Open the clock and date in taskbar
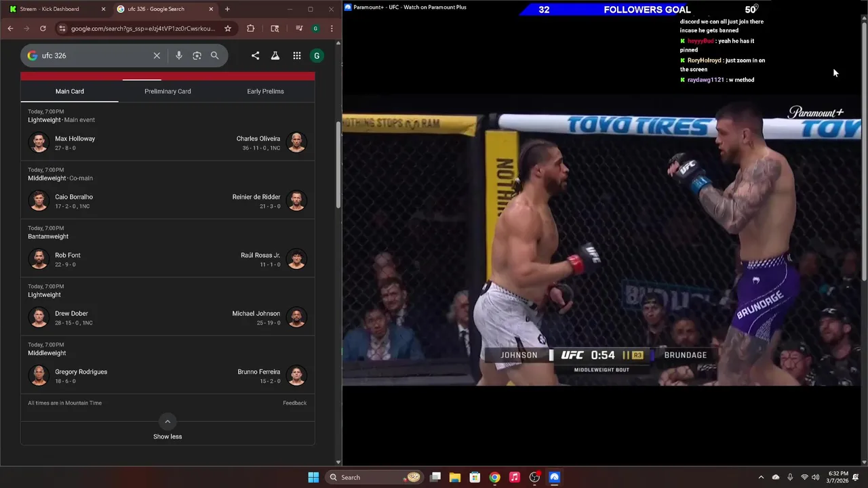This screenshot has height=488, width=868. pos(838,477)
